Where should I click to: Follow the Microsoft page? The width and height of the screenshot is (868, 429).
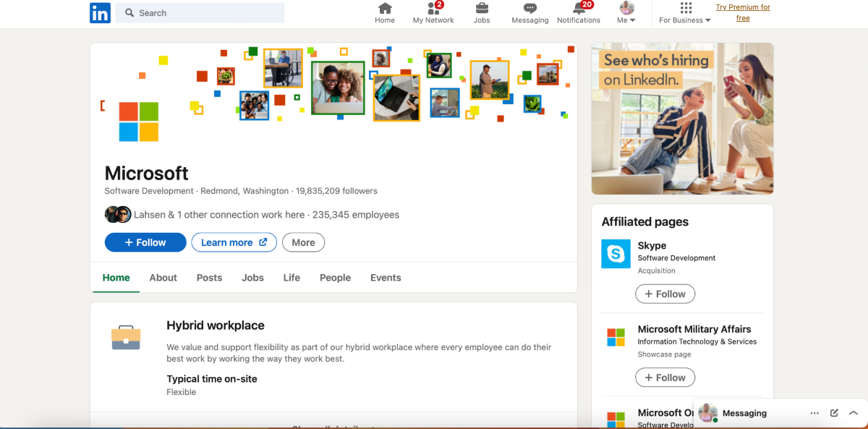click(x=145, y=242)
